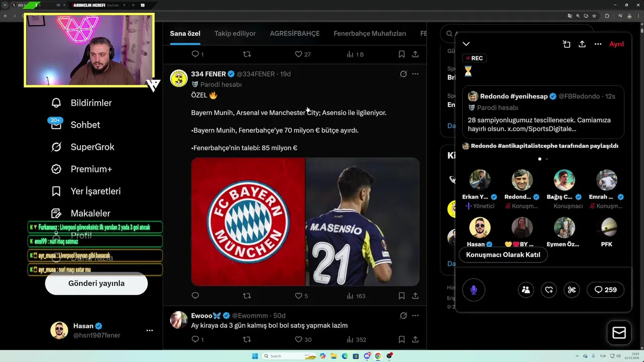Open SuperGrok from sidebar

pyautogui.click(x=83, y=147)
